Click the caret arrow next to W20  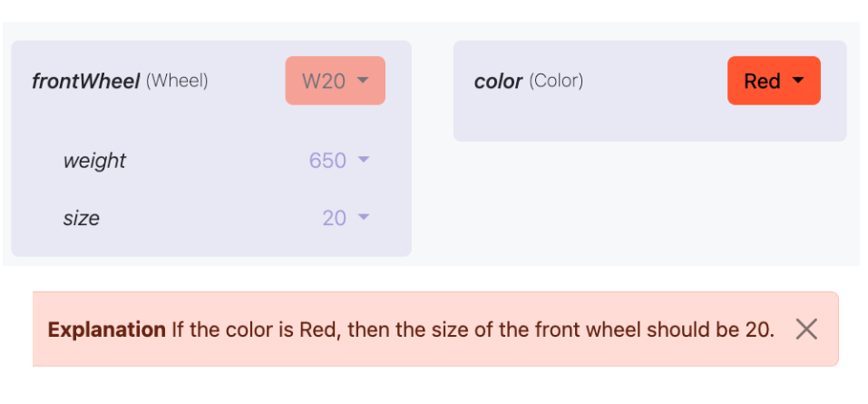pos(363,81)
